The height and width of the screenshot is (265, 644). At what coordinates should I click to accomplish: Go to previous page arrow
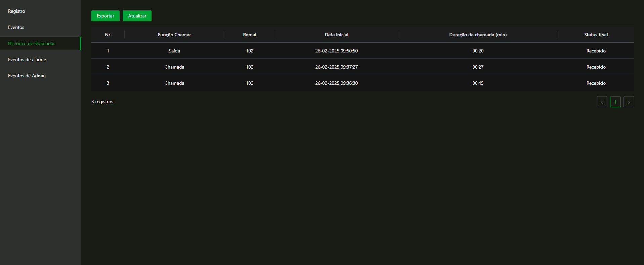click(x=602, y=102)
